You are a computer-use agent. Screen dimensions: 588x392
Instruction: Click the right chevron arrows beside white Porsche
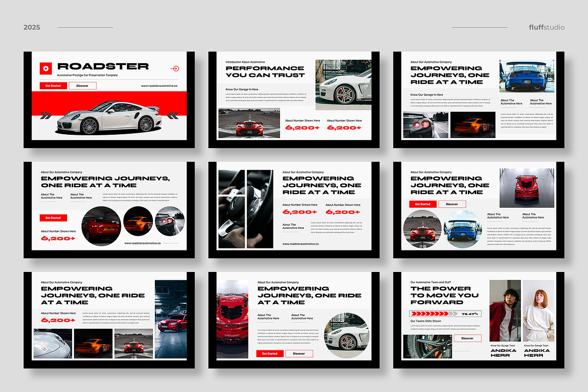(172, 116)
